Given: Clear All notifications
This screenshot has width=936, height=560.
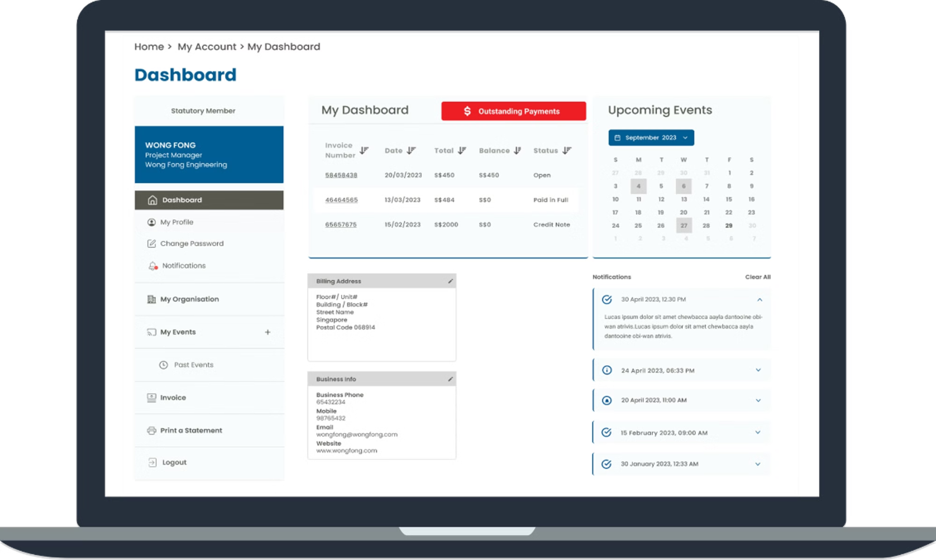Looking at the screenshot, I should pyautogui.click(x=757, y=277).
